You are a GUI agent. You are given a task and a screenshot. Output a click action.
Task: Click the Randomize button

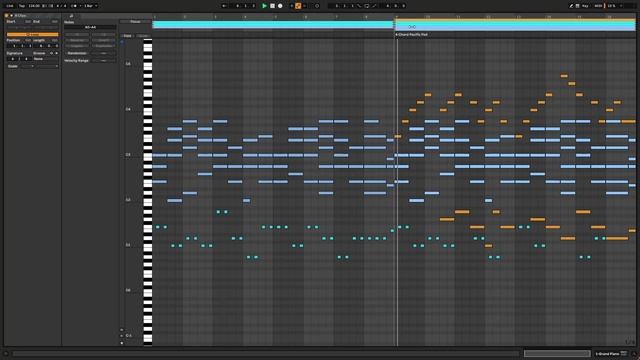click(77, 53)
